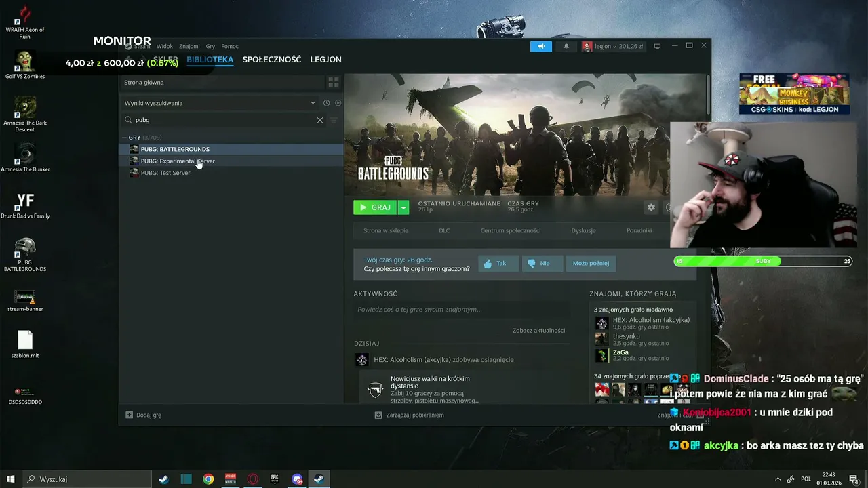868x488 pixels.
Task: Open Drunk Dad vs Family desktop icon
Action: tap(25, 205)
